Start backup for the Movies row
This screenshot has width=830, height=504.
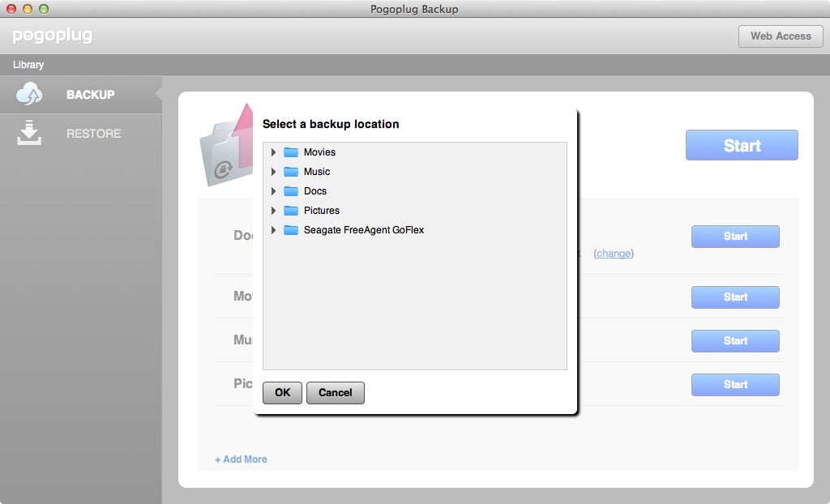[x=735, y=297]
